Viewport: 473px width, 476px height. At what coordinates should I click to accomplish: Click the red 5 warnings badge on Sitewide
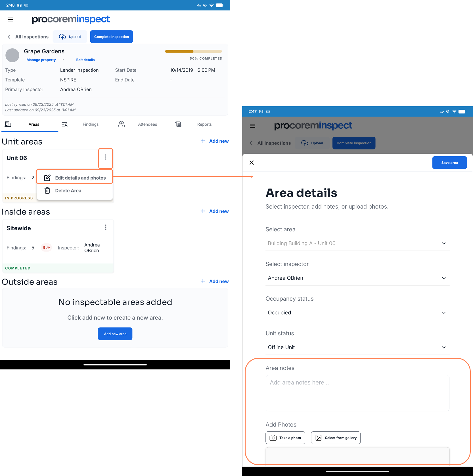point(47,248)
